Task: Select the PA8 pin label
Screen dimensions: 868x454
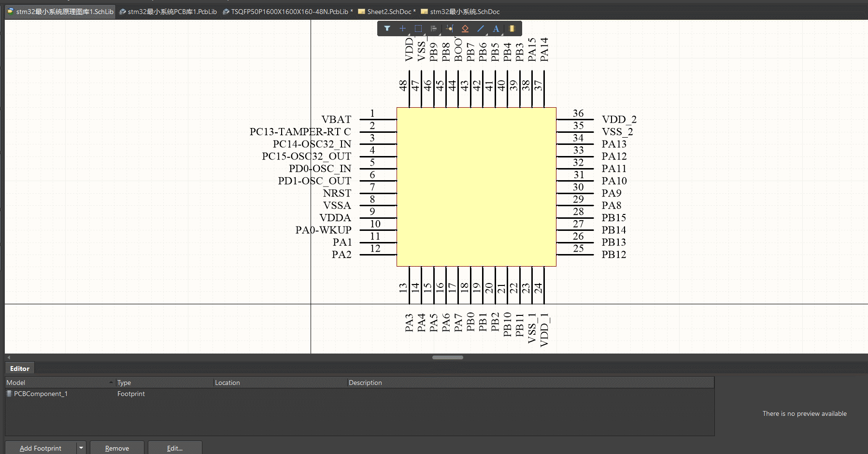Action: click(612, 205)
